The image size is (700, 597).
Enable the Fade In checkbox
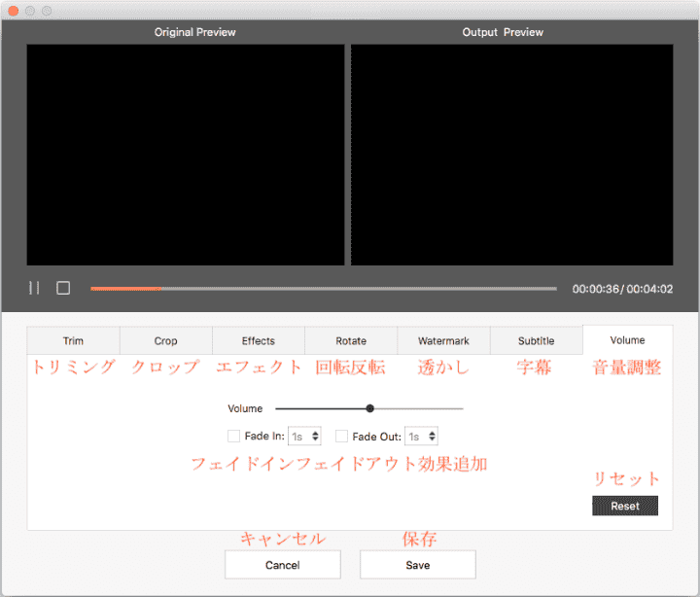point(233,436)
